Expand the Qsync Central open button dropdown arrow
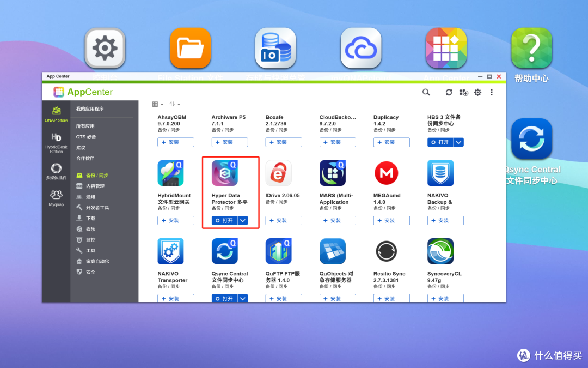This screenshot has width=588, height=368. pos(243,299)
